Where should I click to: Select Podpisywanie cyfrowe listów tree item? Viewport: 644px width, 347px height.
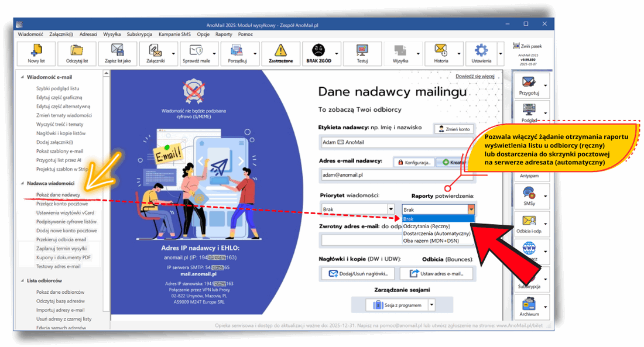tap(66, 222)
